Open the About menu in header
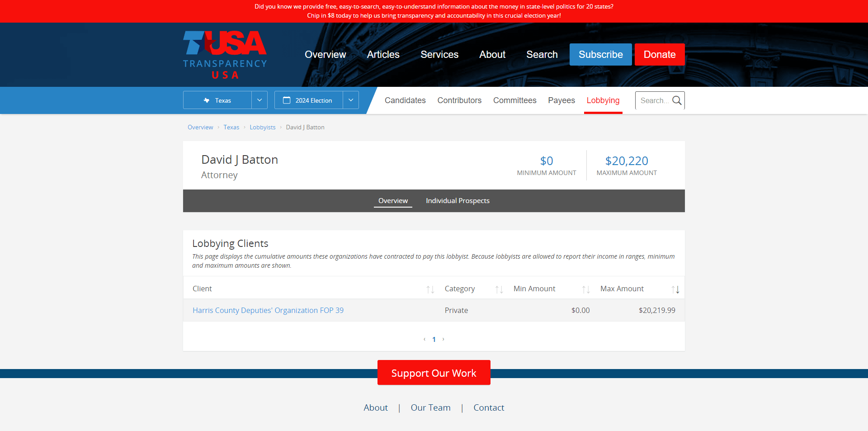868x431 pixels. click(x=492, y=55)
